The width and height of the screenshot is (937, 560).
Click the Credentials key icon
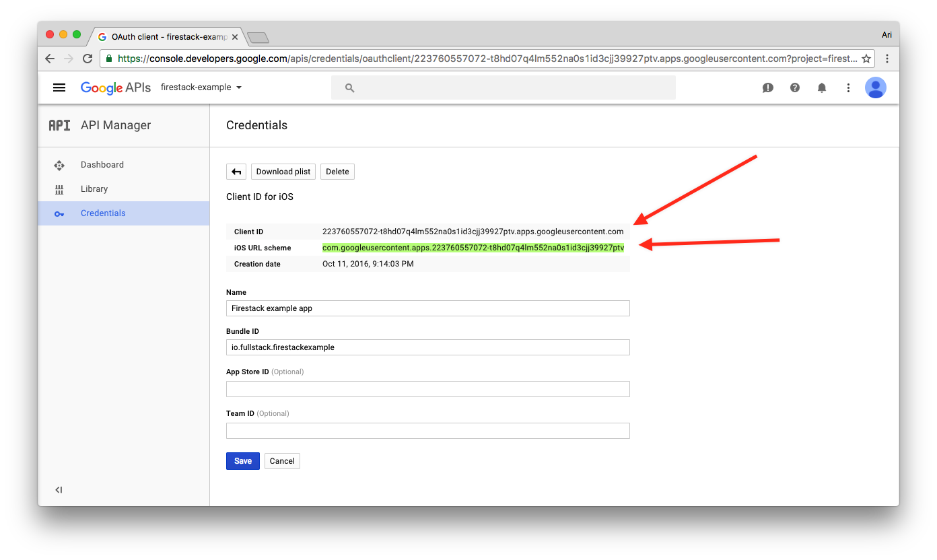click(x=59, y=213)
